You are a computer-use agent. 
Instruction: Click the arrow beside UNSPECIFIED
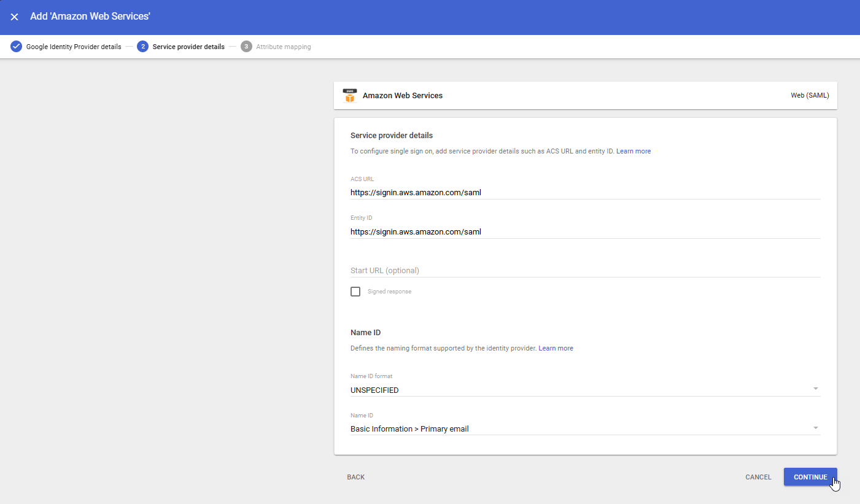[815, 389]
